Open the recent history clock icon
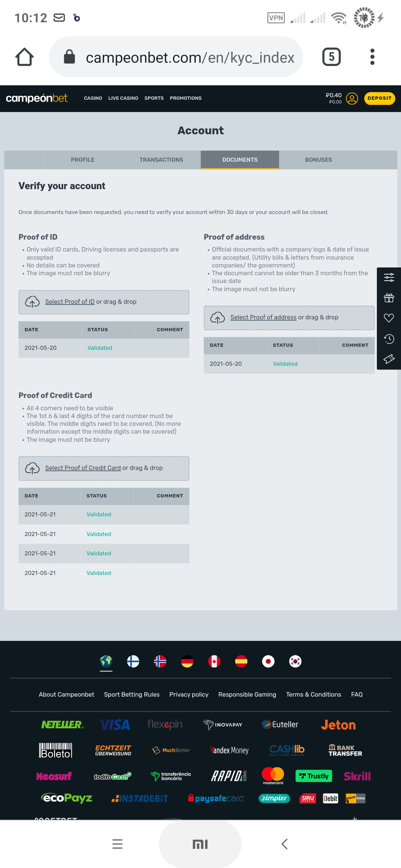Image resolution: width=401 pixels, height=868 pixels. point(389,338)
